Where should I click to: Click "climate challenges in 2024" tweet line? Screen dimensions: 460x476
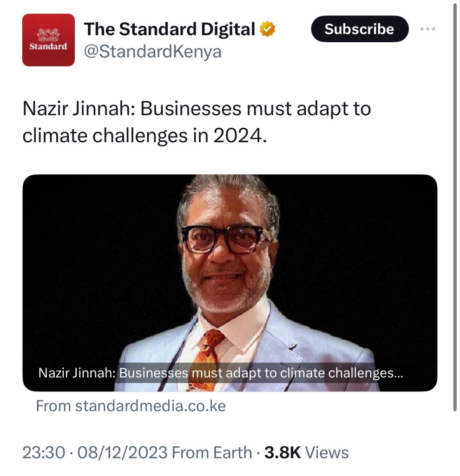click(145, 135)
